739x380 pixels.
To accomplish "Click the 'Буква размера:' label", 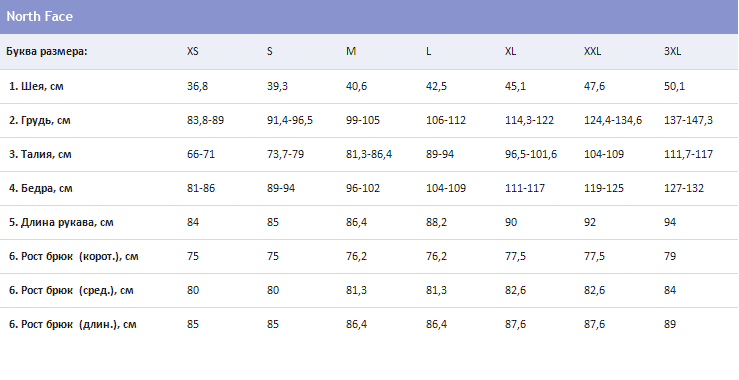I will (x=47, y=51).
